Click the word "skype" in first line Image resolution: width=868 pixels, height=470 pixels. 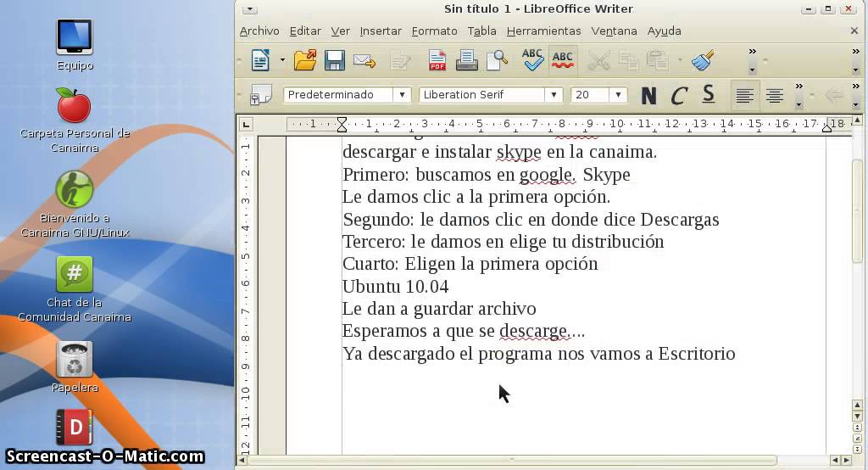(519, 152)
